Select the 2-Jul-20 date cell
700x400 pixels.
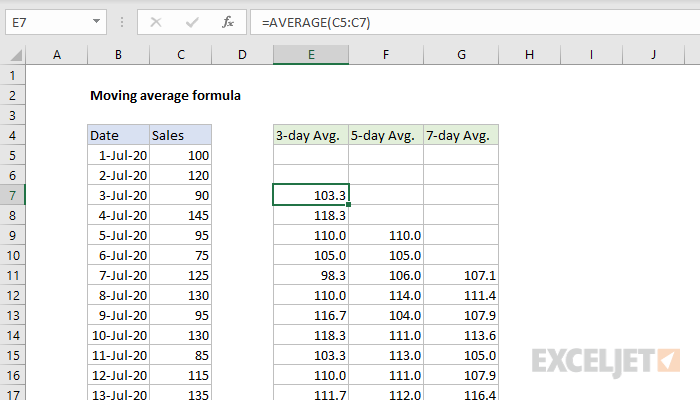[118, 175]
